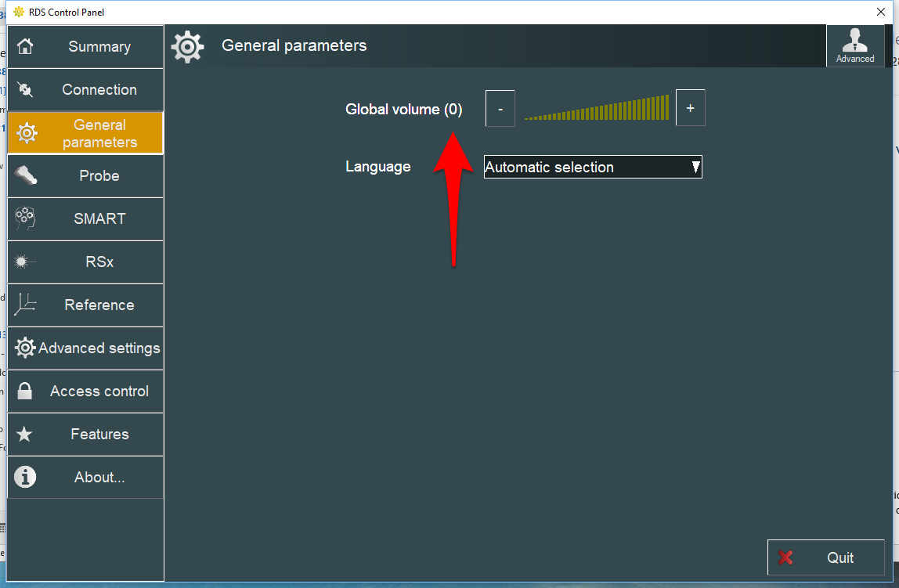The width and height of the screenshot is (899, 588).
Task: Click the home icon beside Summary
Action: [25, 46]
